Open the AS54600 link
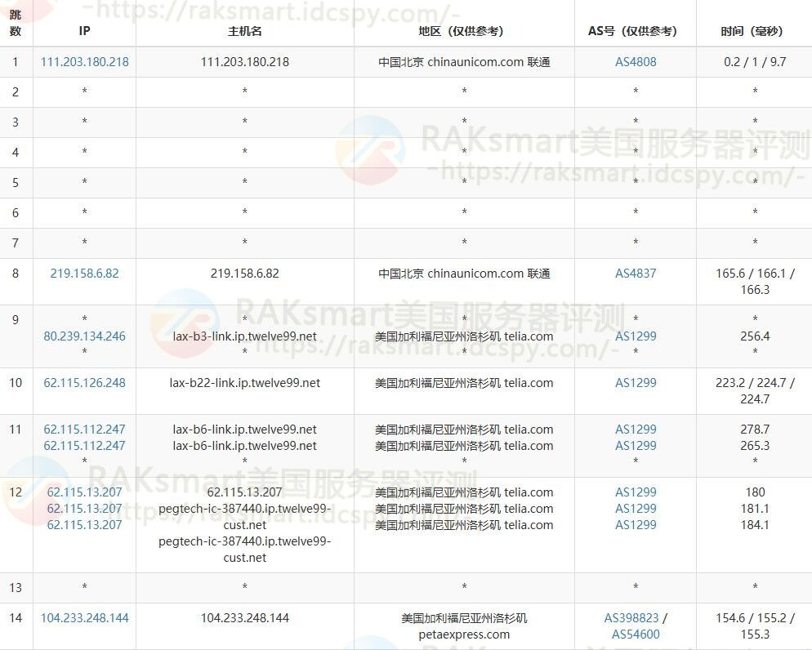Viewport: 812px width, 650px height. pos(636,634)
